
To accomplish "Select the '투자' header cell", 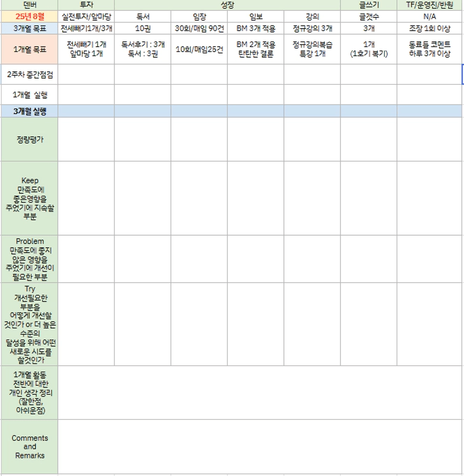I will pos(86,5).
